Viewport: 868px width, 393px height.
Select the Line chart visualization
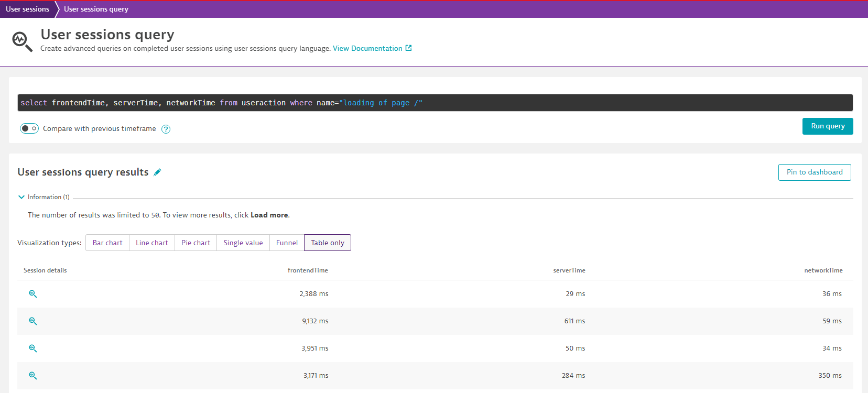(152, 243)
